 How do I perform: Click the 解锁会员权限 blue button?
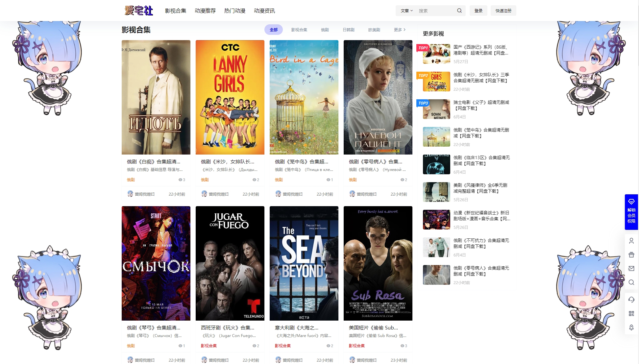click(631, 212)
